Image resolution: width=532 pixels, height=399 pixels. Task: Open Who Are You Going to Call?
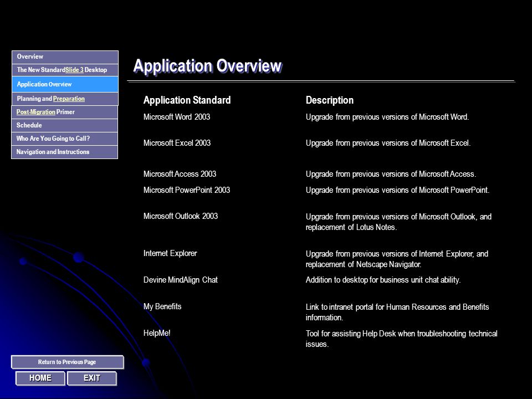(x=64, y=139)
